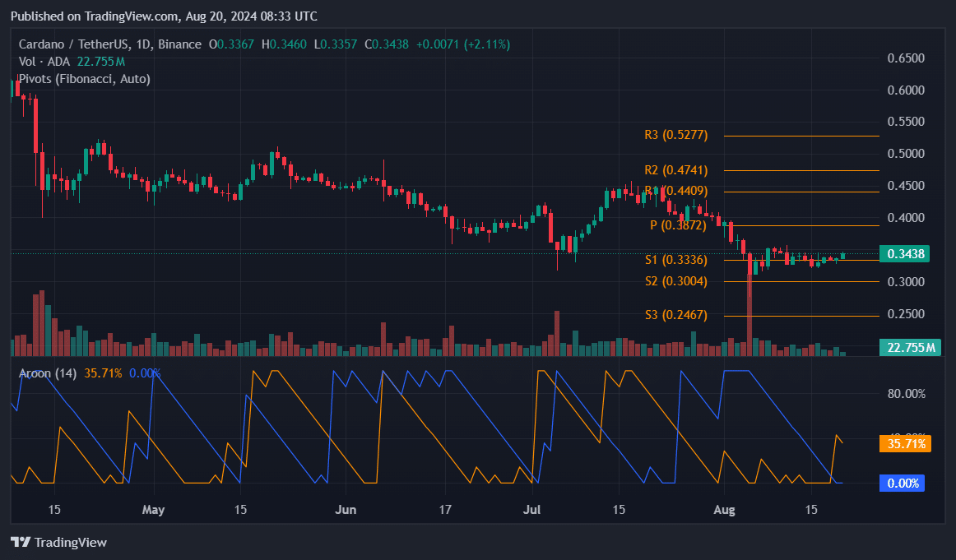The height and width of the screenshot is (560, 956).
Task: Click the Aroon Up value tag 35.71%
Action: coord(905,443)
